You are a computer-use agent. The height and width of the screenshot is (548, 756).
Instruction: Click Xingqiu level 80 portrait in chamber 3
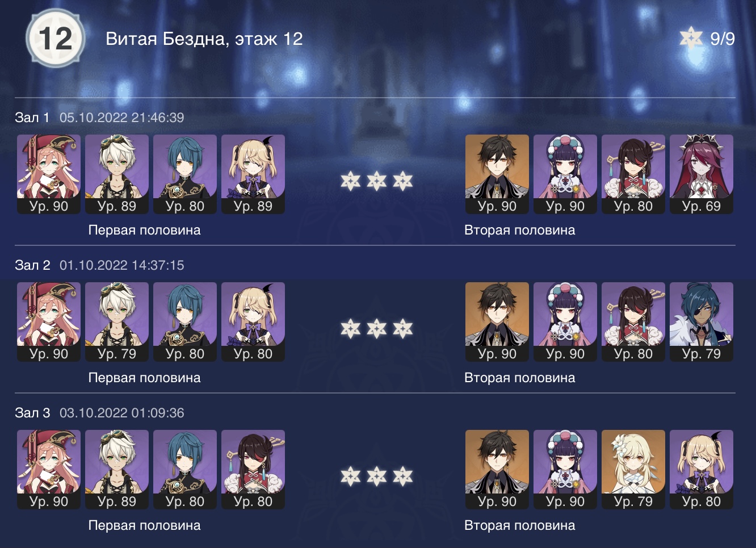click(185, 470)
